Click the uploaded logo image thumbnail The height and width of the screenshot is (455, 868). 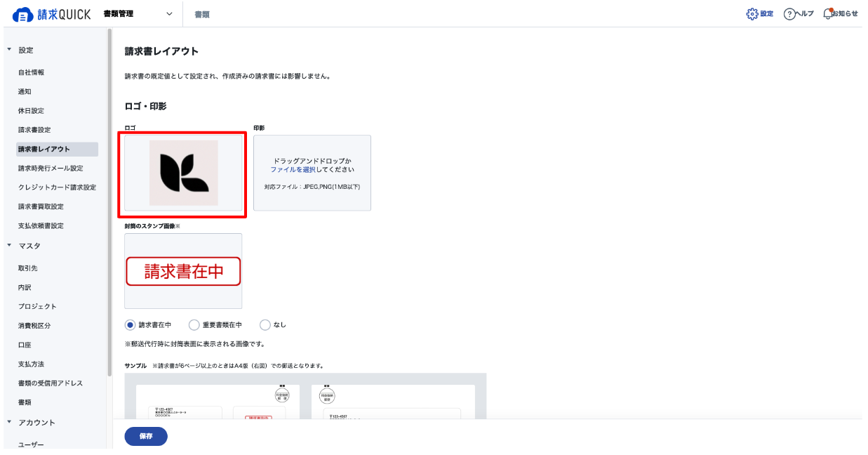pos(183,173)
